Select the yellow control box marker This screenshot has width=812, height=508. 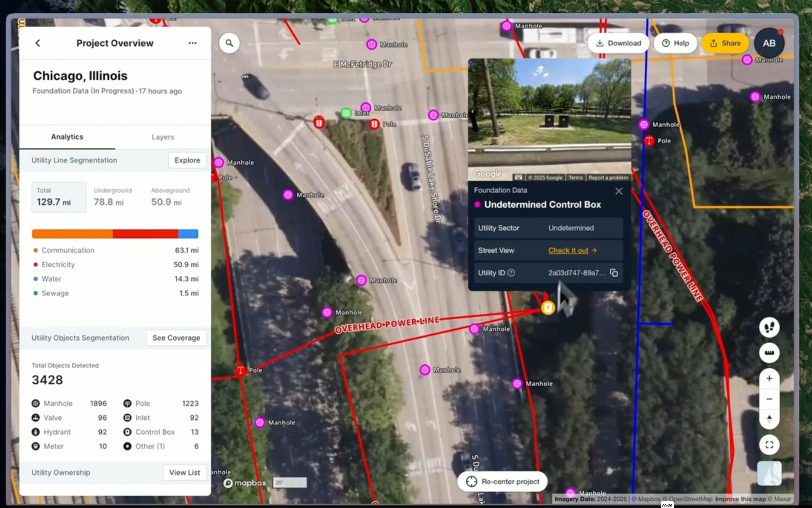point(548,308)
